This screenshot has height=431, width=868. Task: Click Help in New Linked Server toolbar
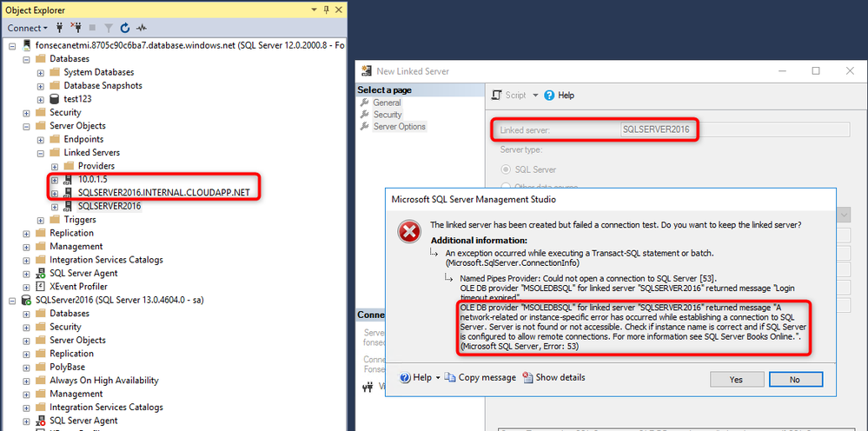click(560, 96)
